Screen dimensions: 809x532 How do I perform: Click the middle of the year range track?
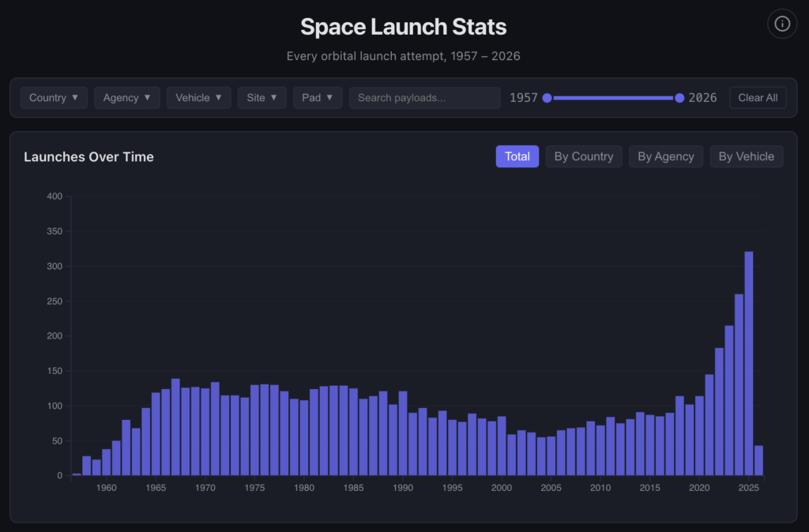(x=613, y=98)
